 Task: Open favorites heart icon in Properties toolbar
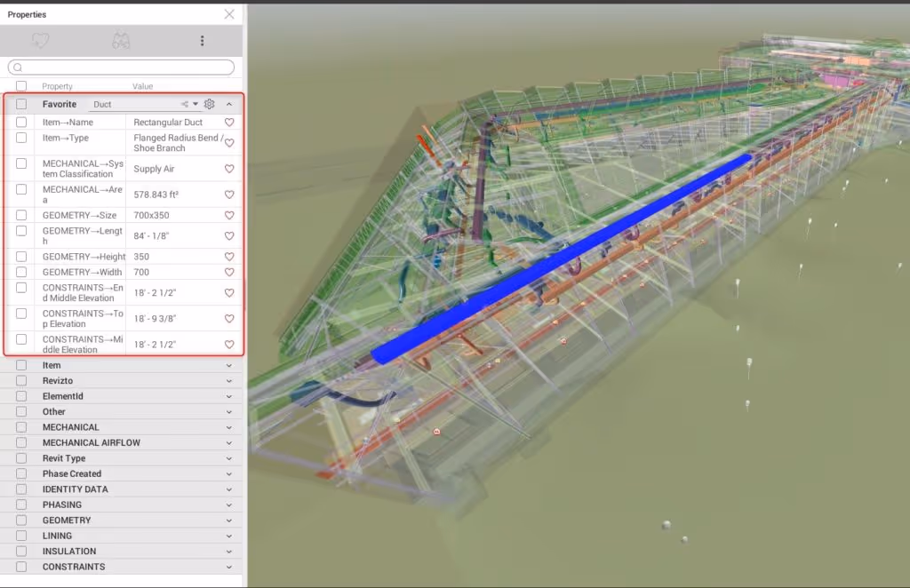point(40,41)
